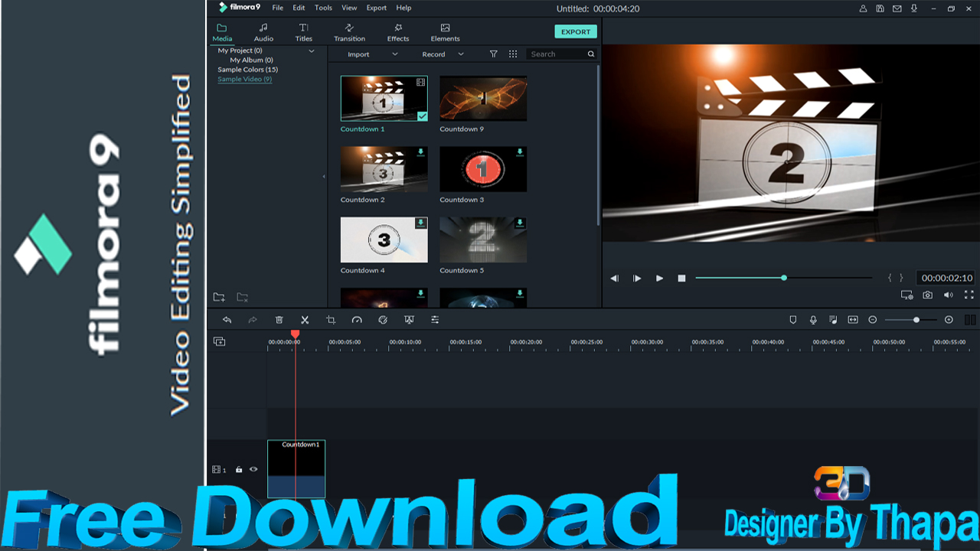Expand the My Project folder chevron
The height and width of the screenshot is (551, 980).
(312, 51)
